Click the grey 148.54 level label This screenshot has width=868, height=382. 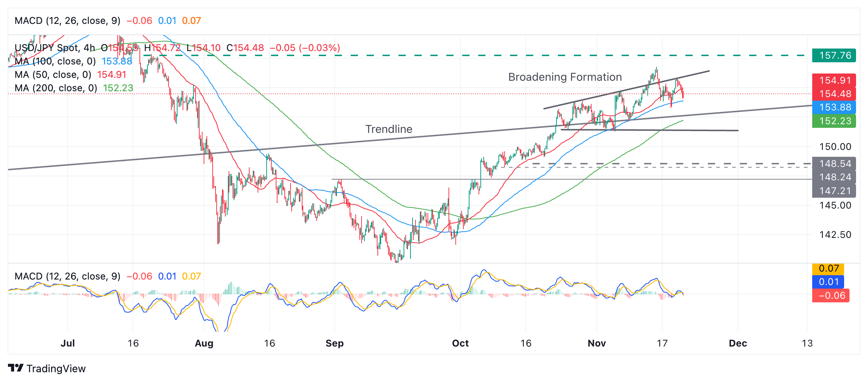click(834, 164)
